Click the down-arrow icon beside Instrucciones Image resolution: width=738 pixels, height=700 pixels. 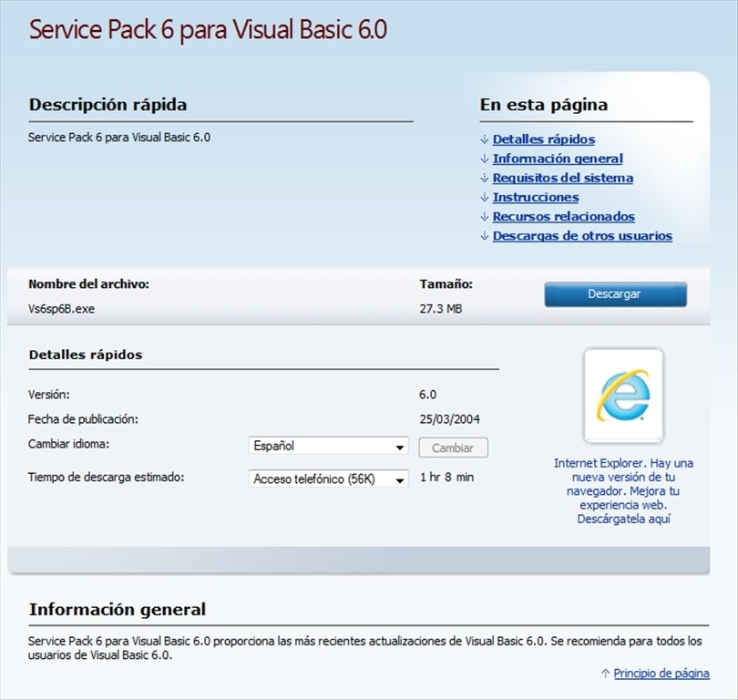[483, 197]
